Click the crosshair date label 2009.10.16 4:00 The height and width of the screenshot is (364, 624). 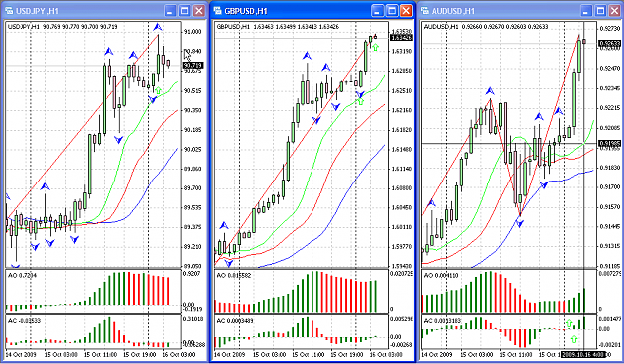point(583,354)
